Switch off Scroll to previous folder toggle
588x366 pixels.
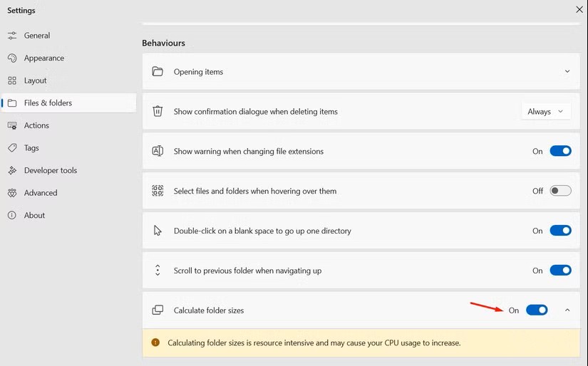point(560,271)
